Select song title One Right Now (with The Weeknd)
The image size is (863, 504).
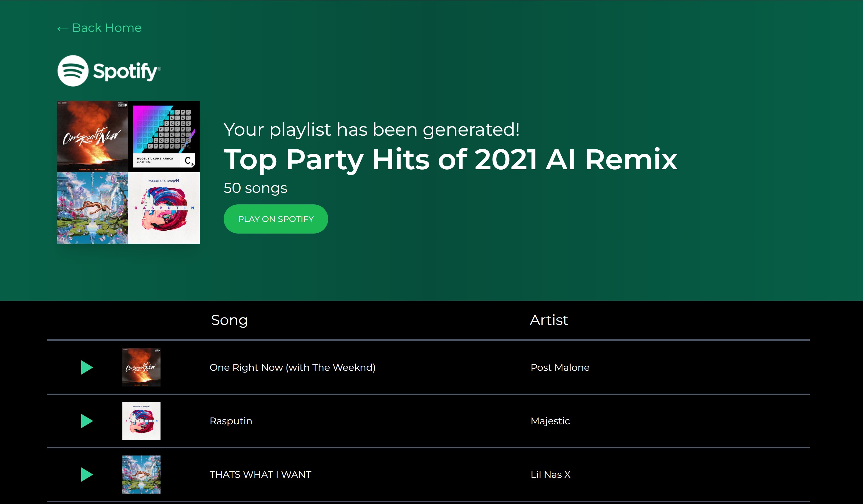[x=292, y=367]
